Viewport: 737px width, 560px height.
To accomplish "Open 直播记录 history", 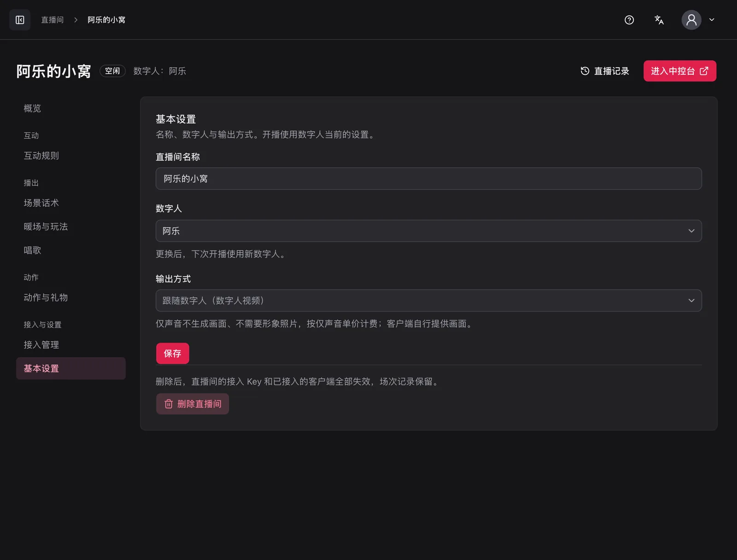I will pyautogui.click(x=605, y=71).
